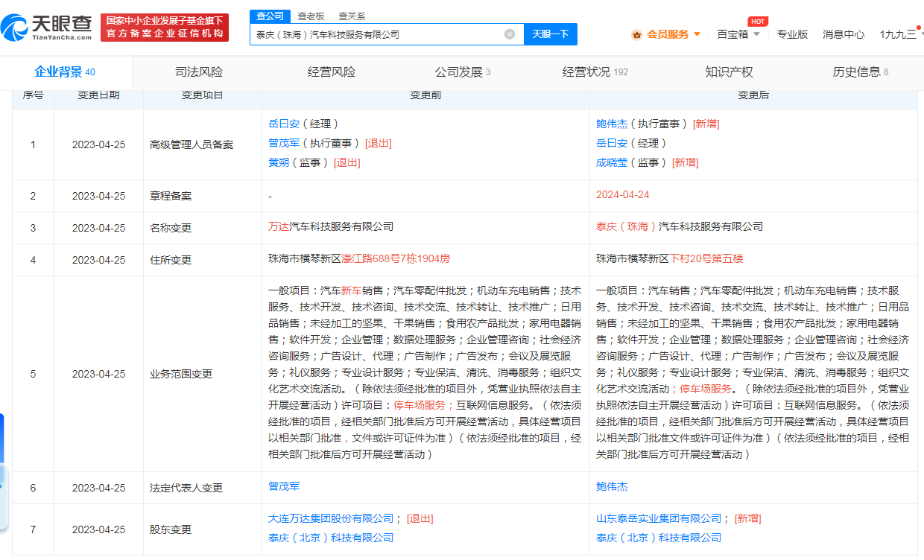This screenshot has height=560, width=924.
Task: Click the 官方备案企业征信机构 red banner
Action: [165, 28]
